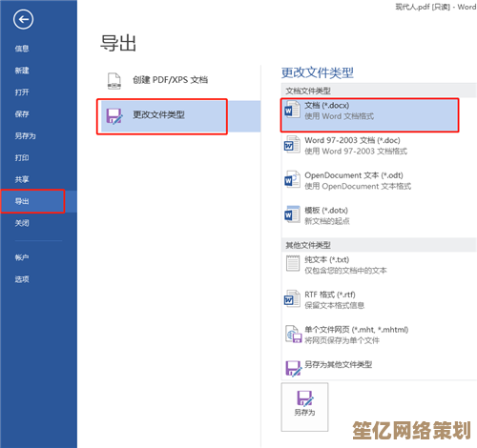Click the large 另存为 save button
This screenshot has height=448, width=477.
pos(304,407)
